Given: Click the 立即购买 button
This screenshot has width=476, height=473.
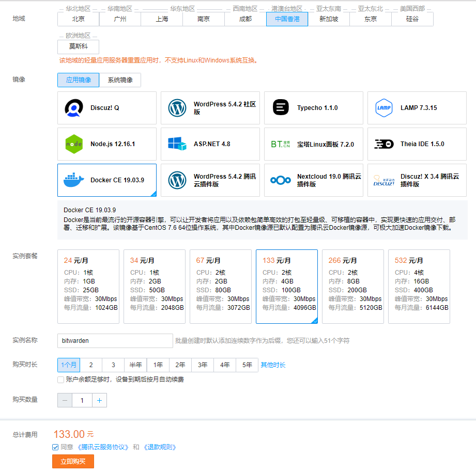Looking at the screenshot, I should (73, 461).
